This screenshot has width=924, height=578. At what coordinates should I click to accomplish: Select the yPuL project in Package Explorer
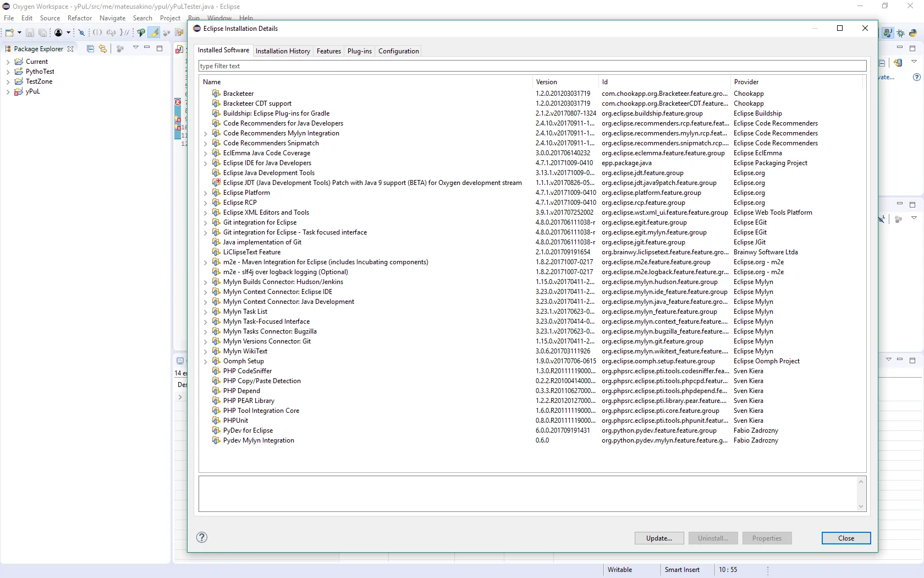(x=32, y=91)
